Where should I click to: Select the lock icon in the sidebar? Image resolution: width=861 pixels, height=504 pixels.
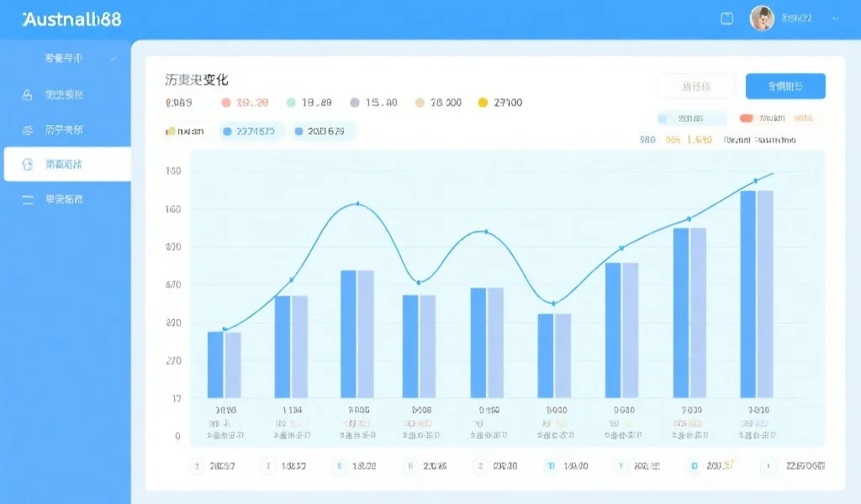(29, 94)
